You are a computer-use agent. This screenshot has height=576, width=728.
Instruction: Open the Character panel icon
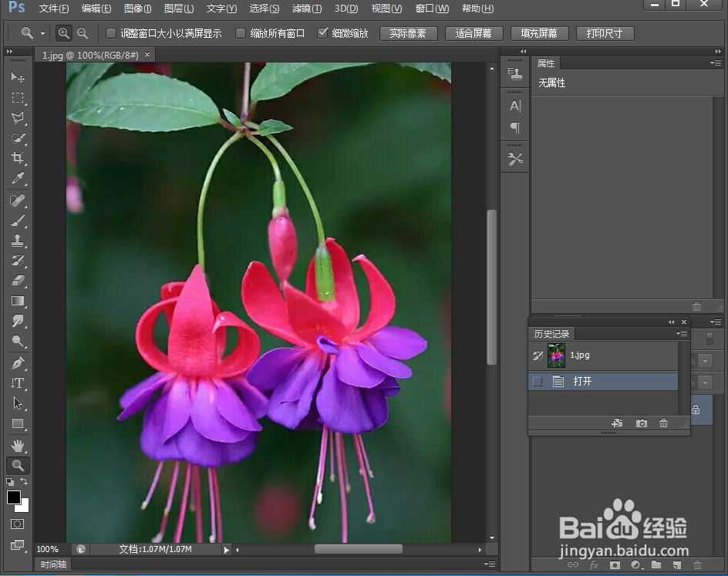click(515, 106)
